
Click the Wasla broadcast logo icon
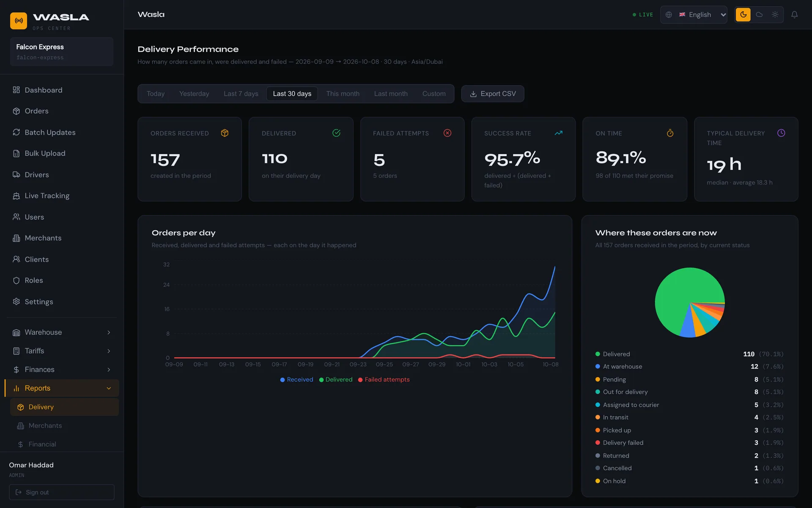(19, 20)
